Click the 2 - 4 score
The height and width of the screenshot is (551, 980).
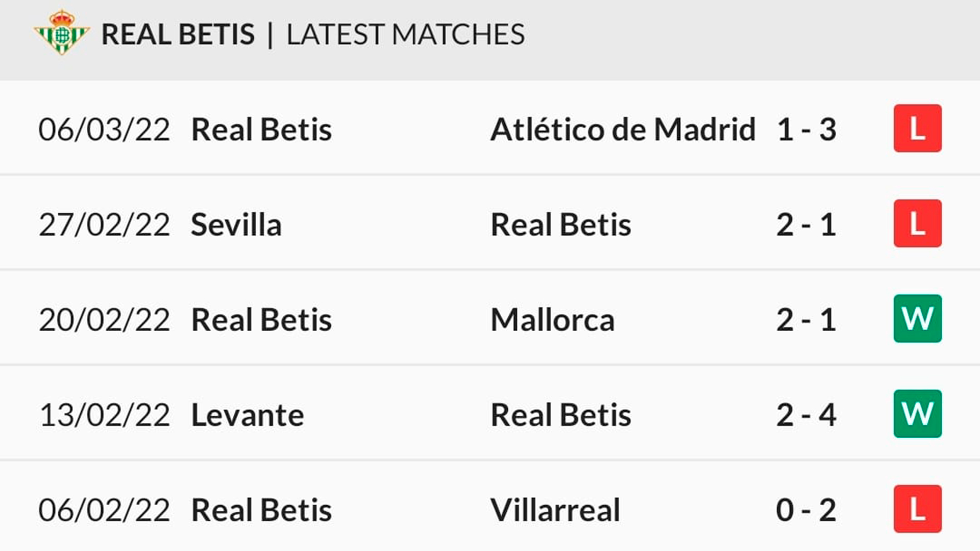point(806,415)
